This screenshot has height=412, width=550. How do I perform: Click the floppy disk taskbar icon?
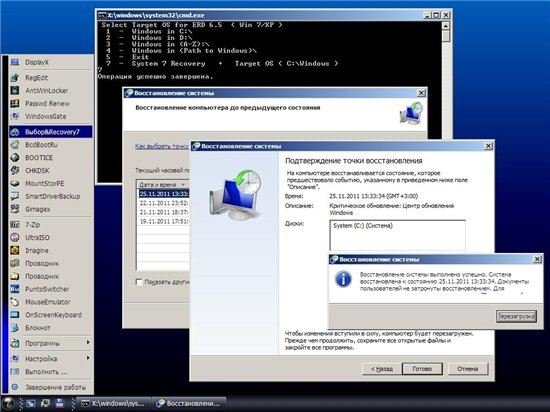tap(59, 403)
